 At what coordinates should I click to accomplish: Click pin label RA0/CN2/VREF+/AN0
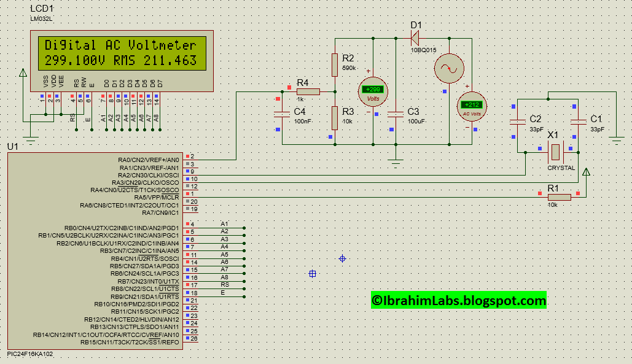[x=149, y=160]
